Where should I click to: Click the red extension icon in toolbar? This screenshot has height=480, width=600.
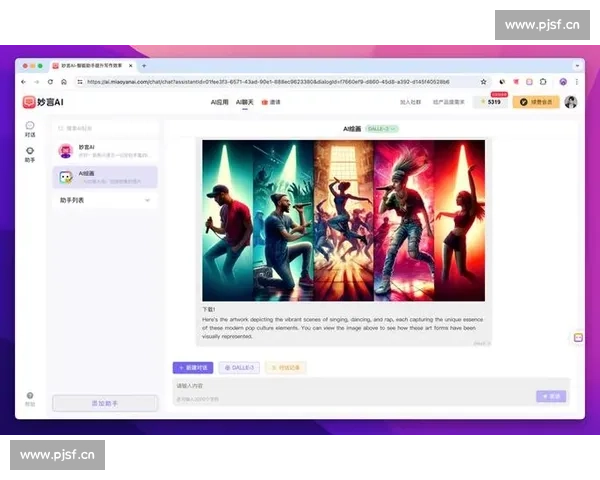tap(516, 82)
